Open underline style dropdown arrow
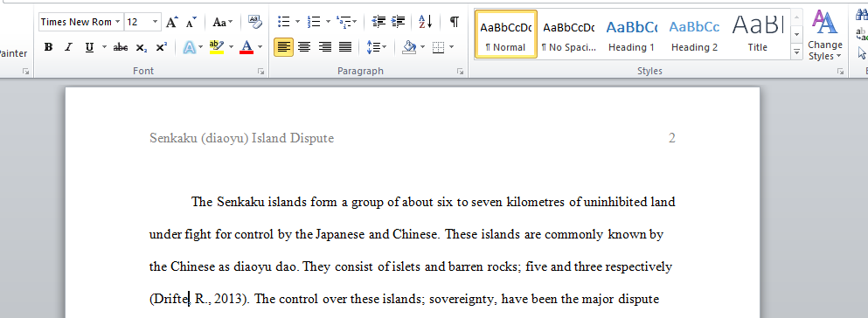 pyautogui.click(x=104, y=47)
